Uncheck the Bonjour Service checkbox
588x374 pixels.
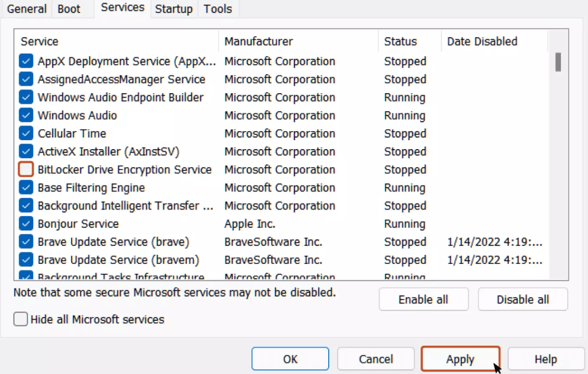click(x=26, y=224)
